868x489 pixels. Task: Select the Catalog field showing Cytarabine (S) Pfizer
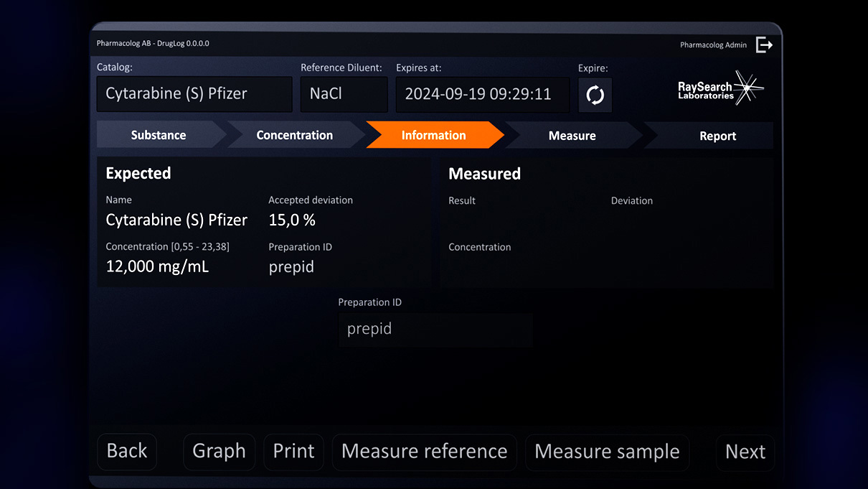(194, 94)
